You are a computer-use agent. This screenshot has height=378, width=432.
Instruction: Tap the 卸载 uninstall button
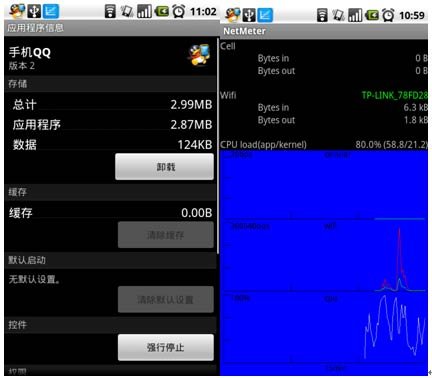[165, 167]
